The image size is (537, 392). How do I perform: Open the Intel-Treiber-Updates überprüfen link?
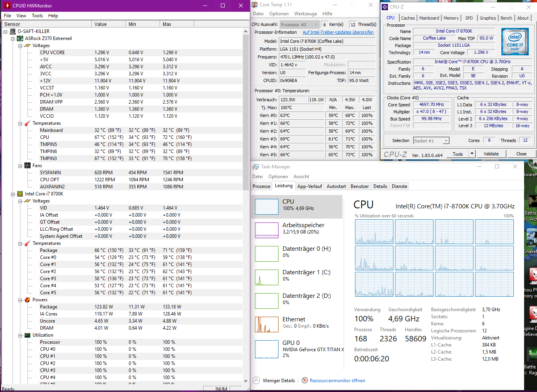(338, 32)
